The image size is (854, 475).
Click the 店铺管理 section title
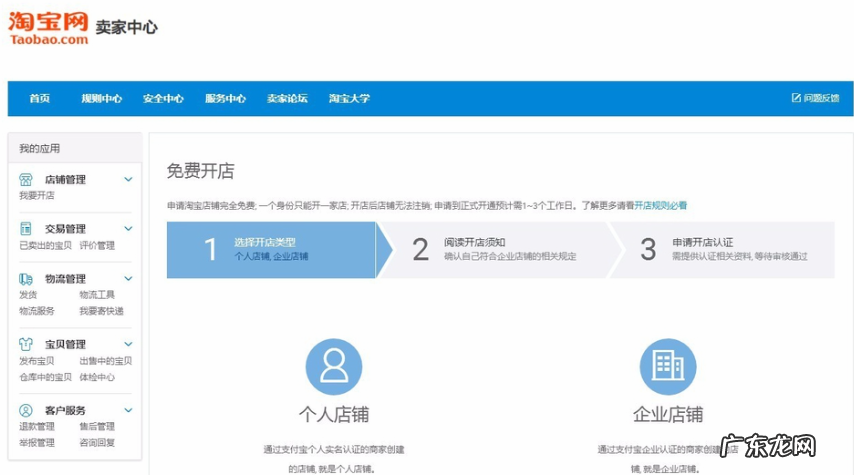coord(65,180)
